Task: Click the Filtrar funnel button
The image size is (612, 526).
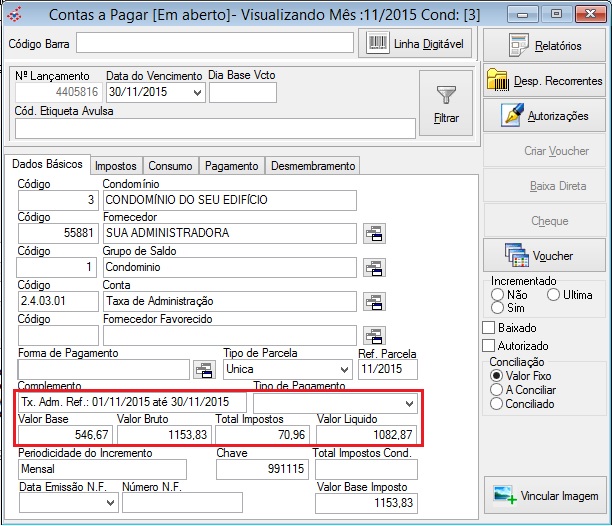Action: click(x=446, y=104)
